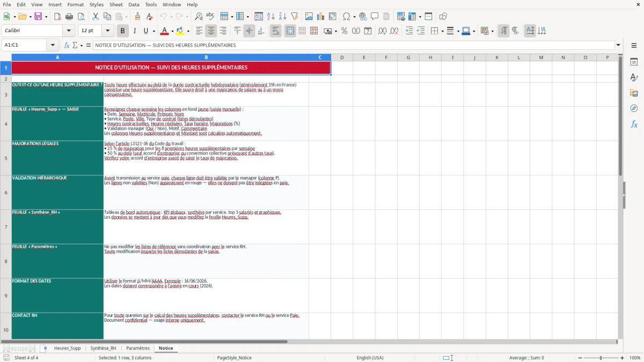Insert an image
The image size is (644, 362).
click(x=309, y=17)
